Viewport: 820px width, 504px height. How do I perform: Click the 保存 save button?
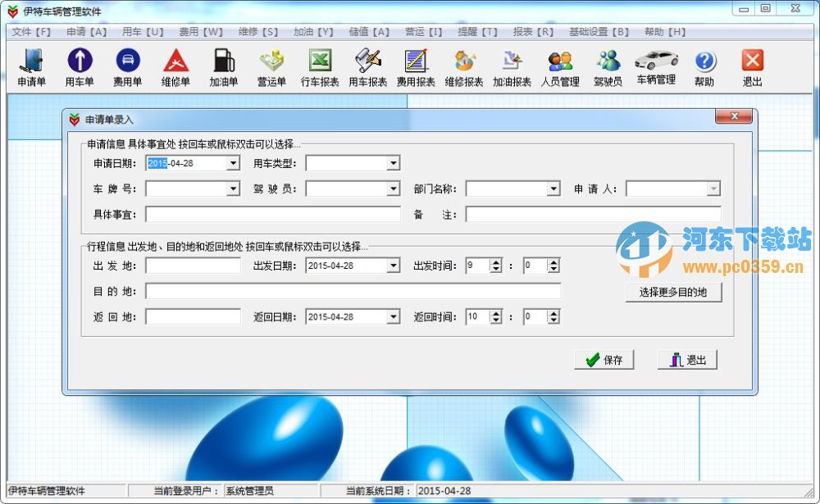[604, 359]
